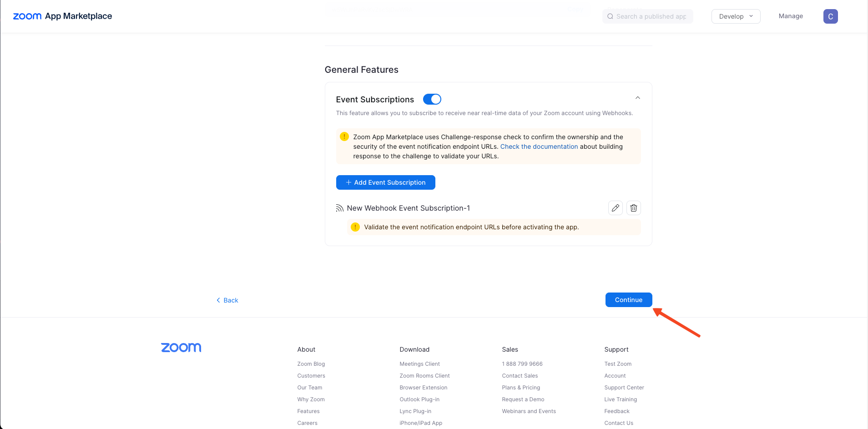Open Contact Sales link

[x=520, y=376]
